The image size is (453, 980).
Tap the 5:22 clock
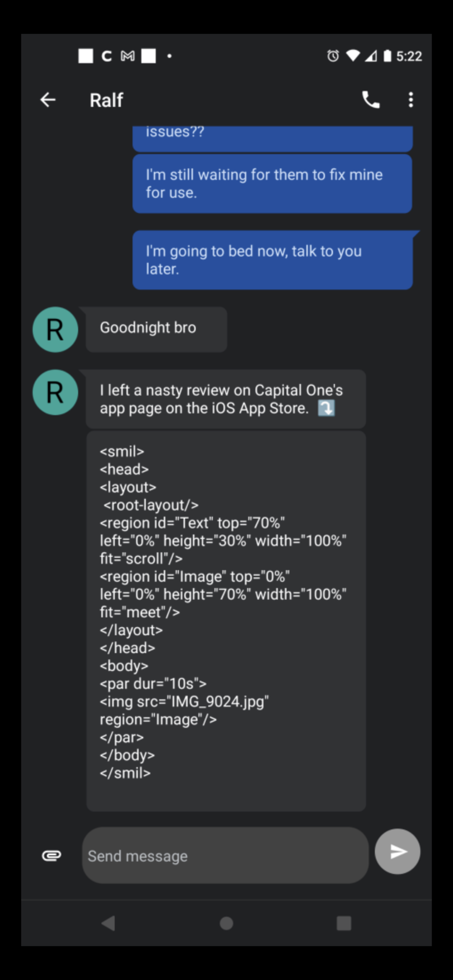click(x=409, y=56)
